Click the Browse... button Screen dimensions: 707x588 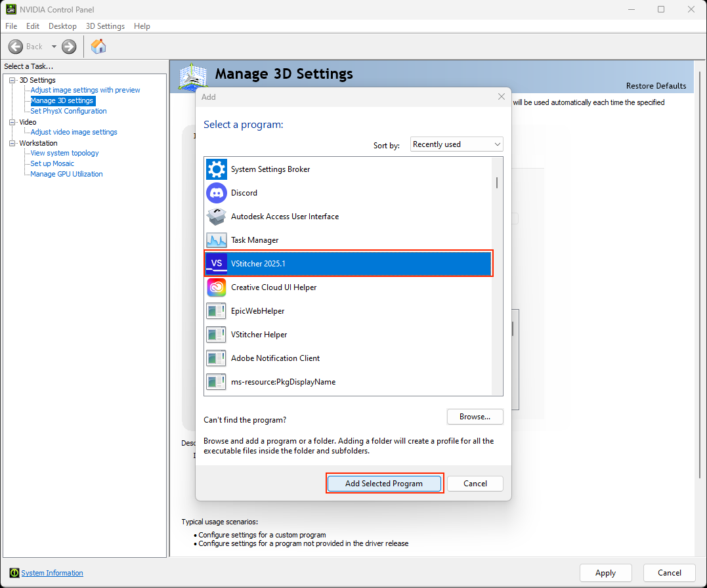coord(475,417)
